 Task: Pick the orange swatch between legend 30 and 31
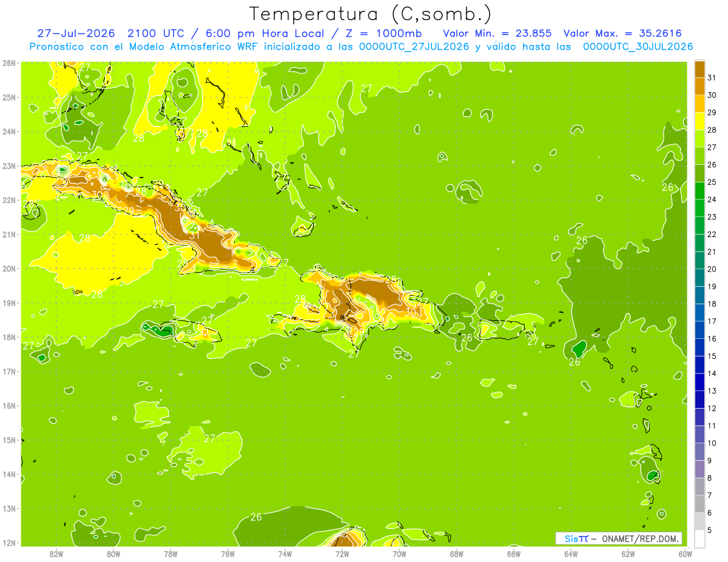point(699,86)
